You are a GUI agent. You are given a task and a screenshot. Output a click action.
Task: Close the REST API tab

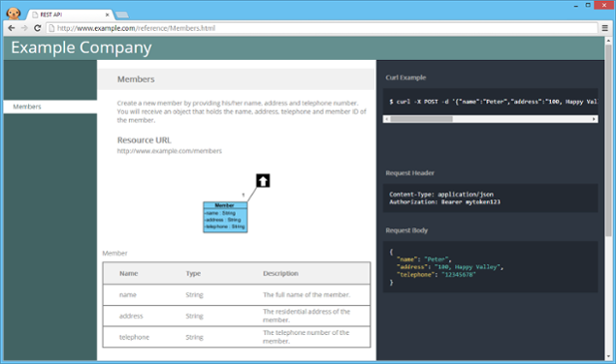click(107, 15)
